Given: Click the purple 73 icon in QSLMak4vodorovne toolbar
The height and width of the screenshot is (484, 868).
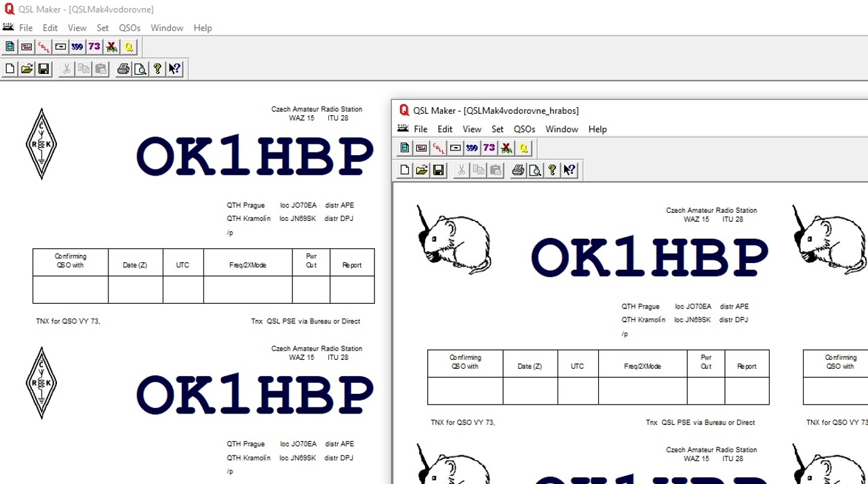Looking at the screenshot, I should (94, 47).
